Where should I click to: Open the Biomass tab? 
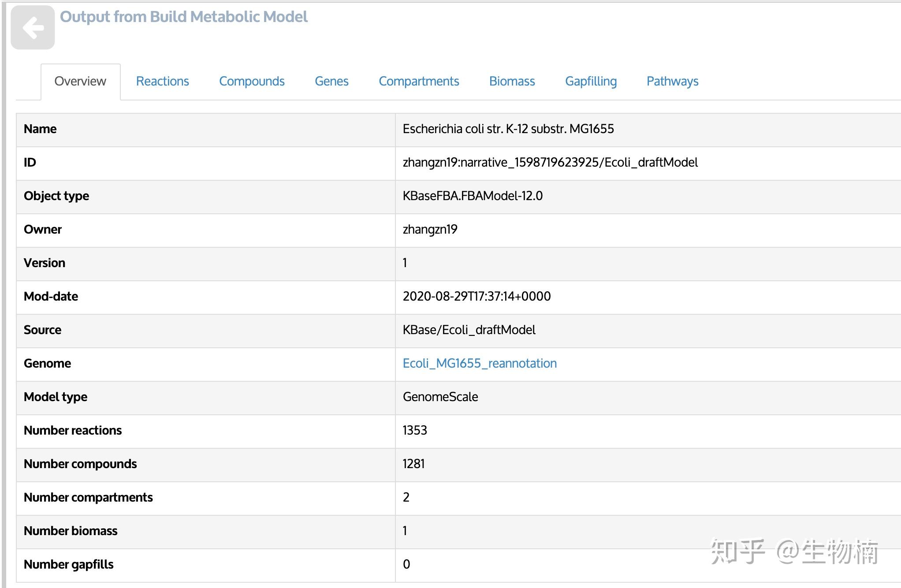[512, 82]
